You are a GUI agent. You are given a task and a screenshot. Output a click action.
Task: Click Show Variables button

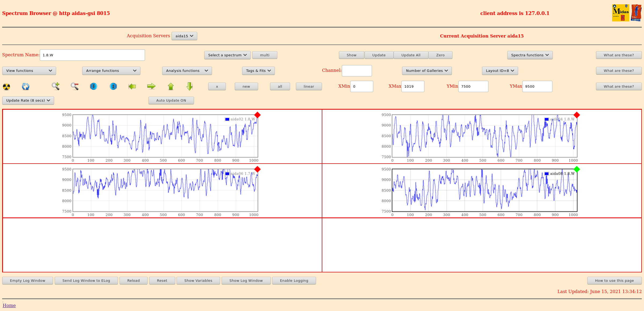[x=198, y=281]
